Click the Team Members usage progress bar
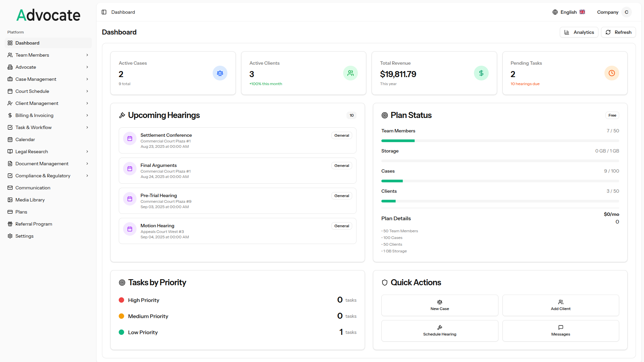Screen dimensions: 644x362 tap(500, 141)
